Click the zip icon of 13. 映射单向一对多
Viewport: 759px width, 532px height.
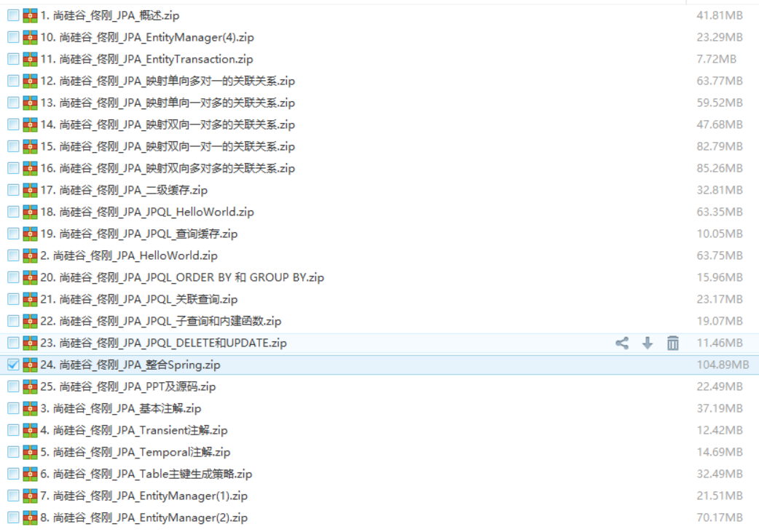coord(30,103)
